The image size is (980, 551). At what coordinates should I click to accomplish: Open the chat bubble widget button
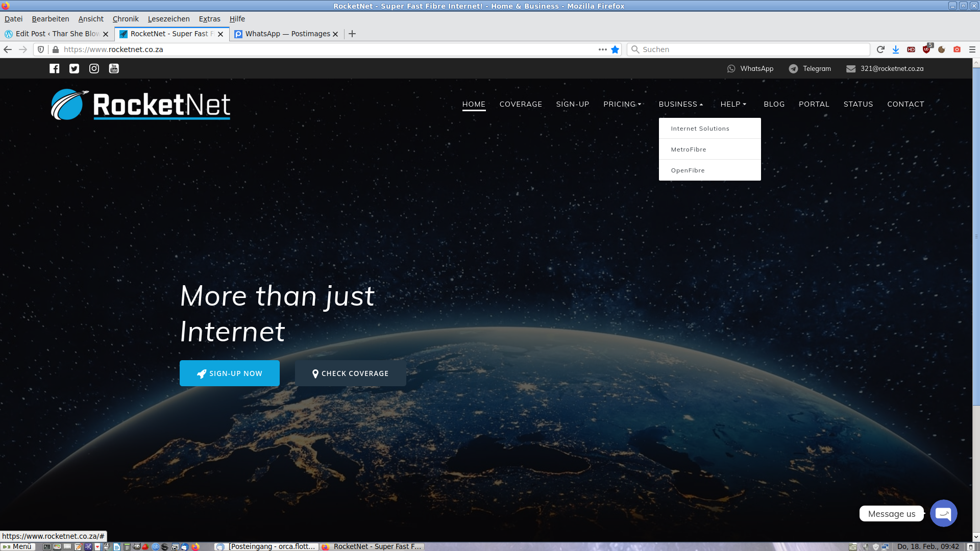point(943,513)
